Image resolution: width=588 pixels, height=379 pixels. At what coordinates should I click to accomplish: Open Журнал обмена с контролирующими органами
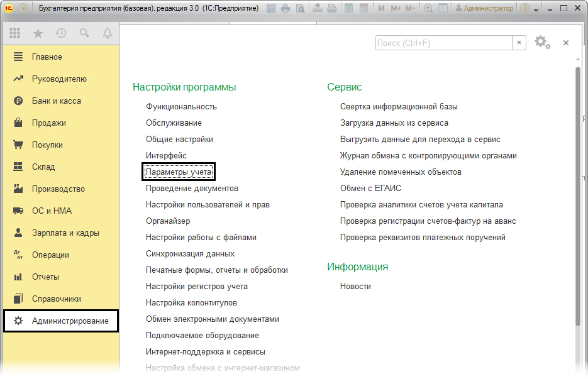[428, 156]
